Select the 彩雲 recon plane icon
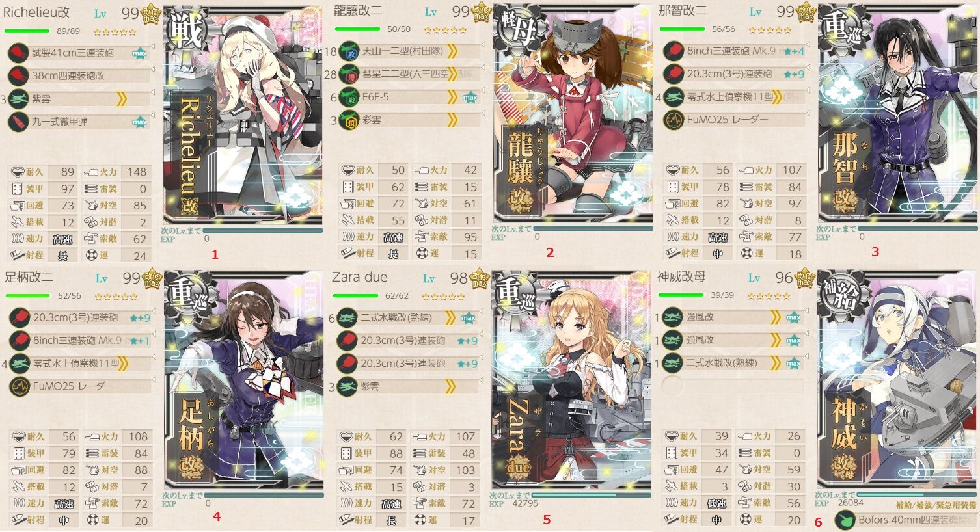 [x=349, y=120]
